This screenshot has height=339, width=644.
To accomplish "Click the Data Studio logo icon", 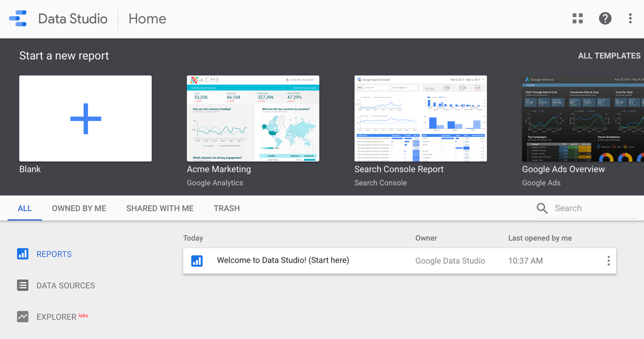I will tap(18, 19).
